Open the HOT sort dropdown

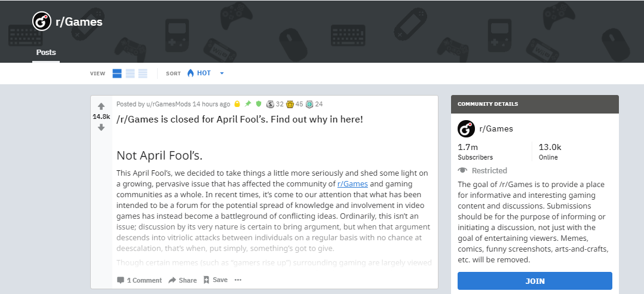[206, 73]
